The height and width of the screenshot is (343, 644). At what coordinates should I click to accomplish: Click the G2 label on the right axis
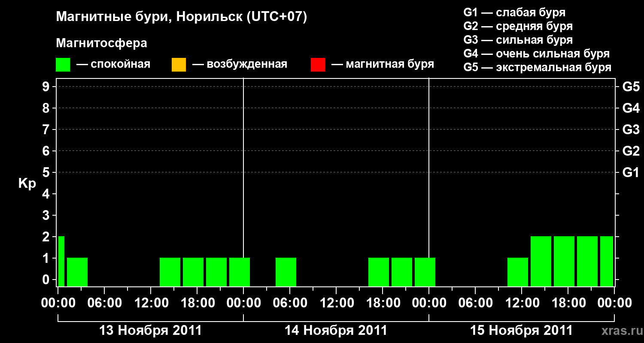[631, 151]
